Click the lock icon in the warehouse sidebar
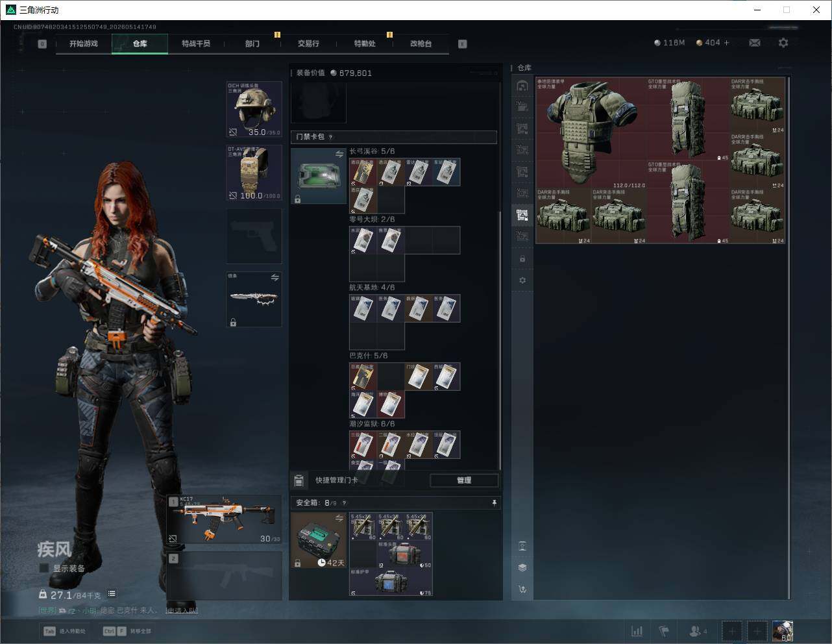 [522, 259]
